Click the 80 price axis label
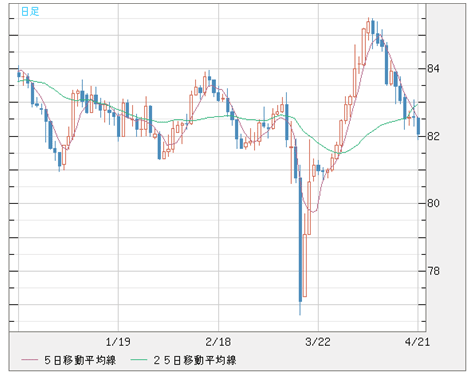The image size is (470, 377). click(433, 203)
